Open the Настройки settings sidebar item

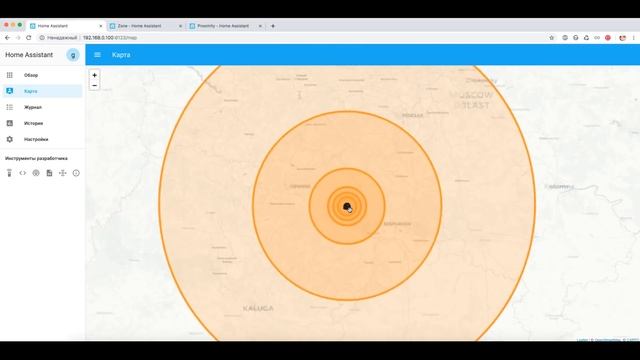[x=42, y=139]
